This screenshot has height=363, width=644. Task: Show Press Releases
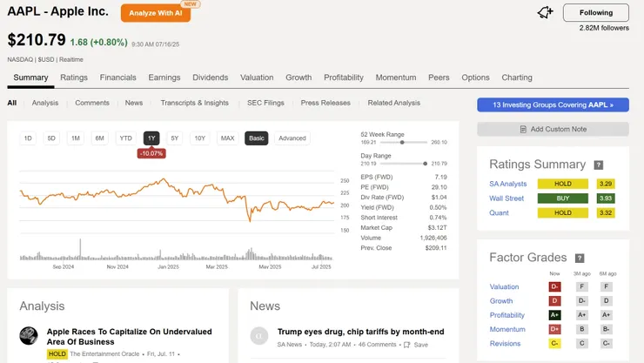pyautogui.click(x=325, y=103)
